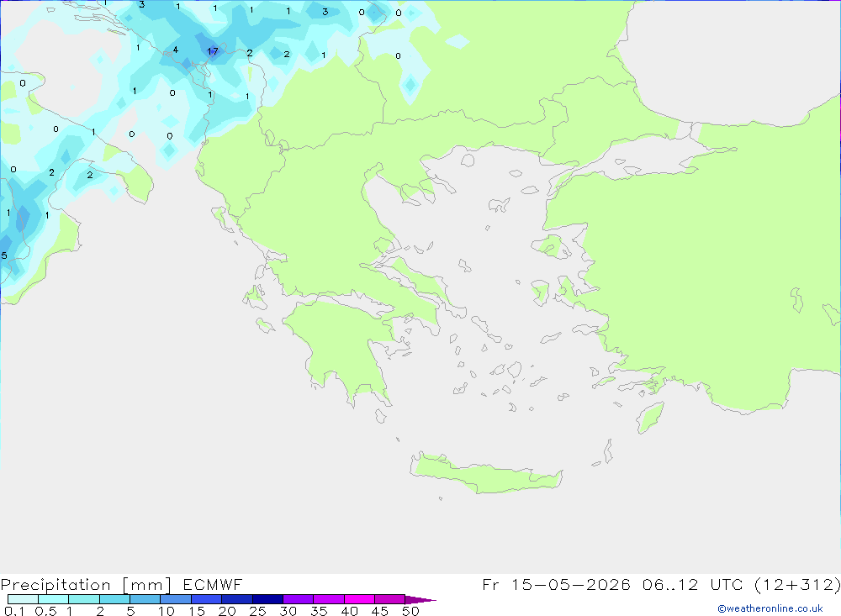Image resolution: width=841 pixels, height=616 pixels.
Task: Click the '17' precipitation value on map
Action: [213, 51]
